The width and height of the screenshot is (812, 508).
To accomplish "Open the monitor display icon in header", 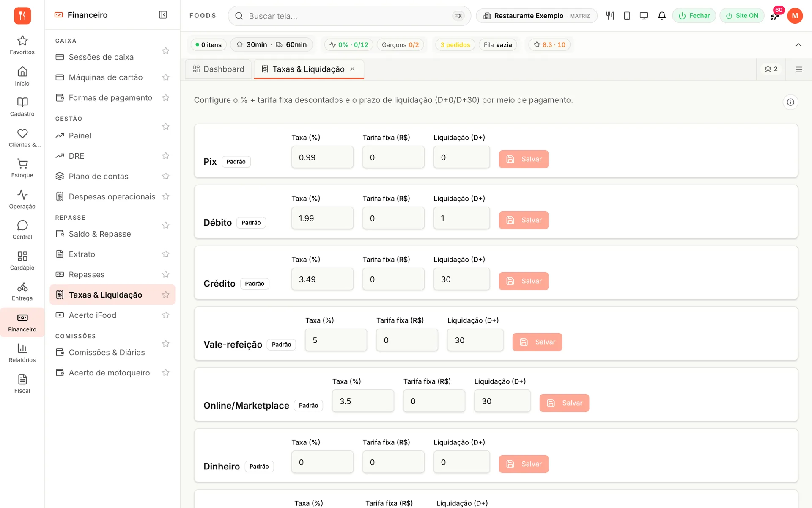I will [644, 16].
